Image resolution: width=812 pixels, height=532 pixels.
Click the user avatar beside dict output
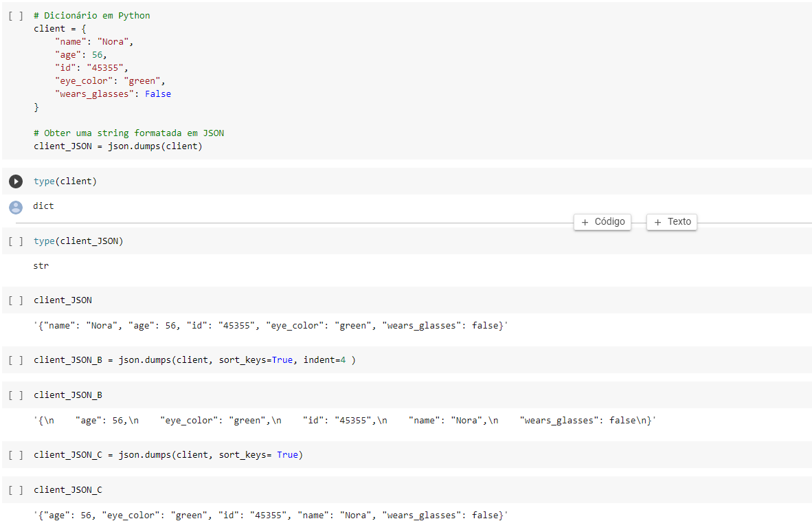click(16, 207)
